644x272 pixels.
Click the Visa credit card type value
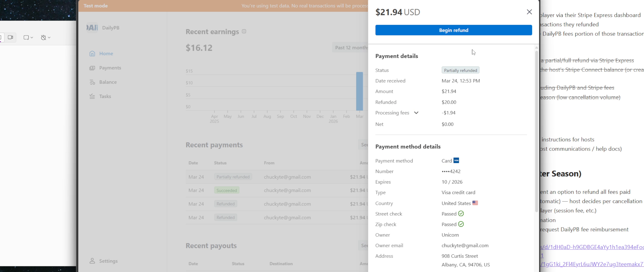pyautogui.click(x=458, y=192)
